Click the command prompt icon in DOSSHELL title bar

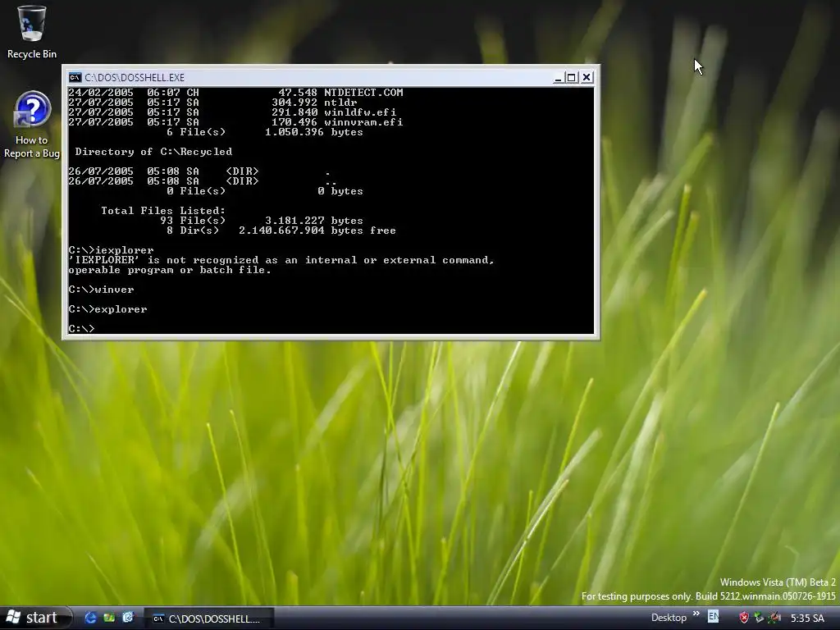tap(75, 78)
